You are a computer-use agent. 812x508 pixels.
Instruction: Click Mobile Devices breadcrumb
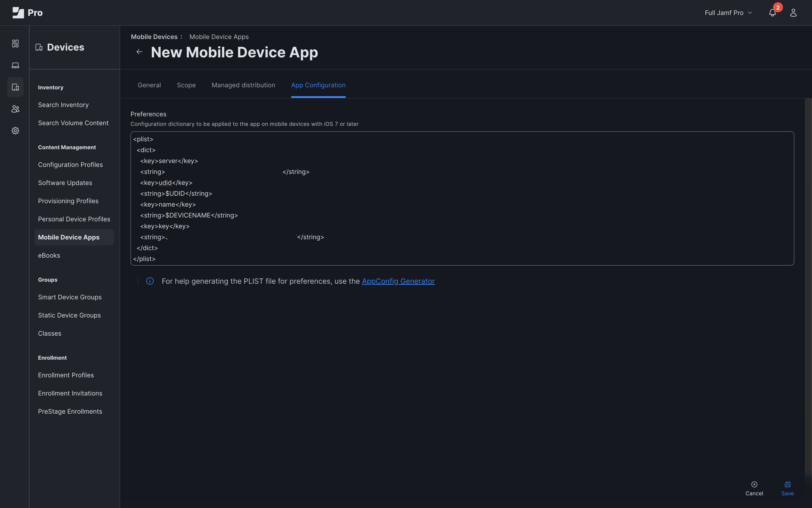click(x=154, y=37)
